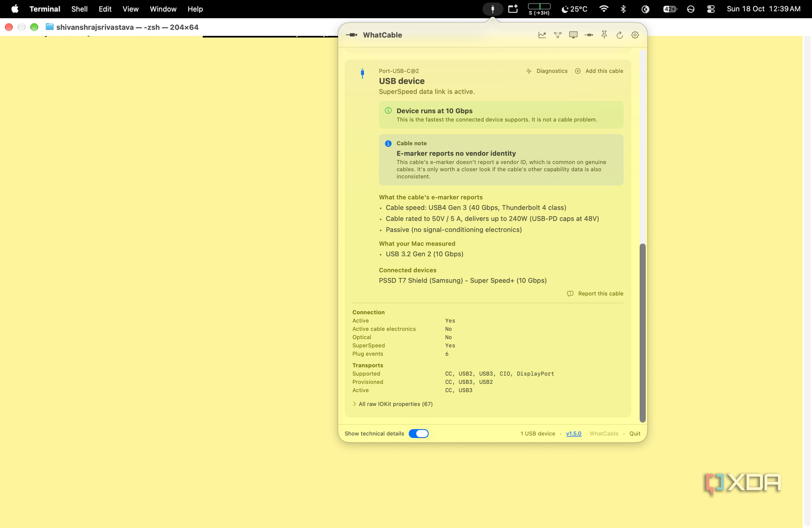Open the Shell menu
The height and width of the screenshot is (528, 812).
point(79,9)
